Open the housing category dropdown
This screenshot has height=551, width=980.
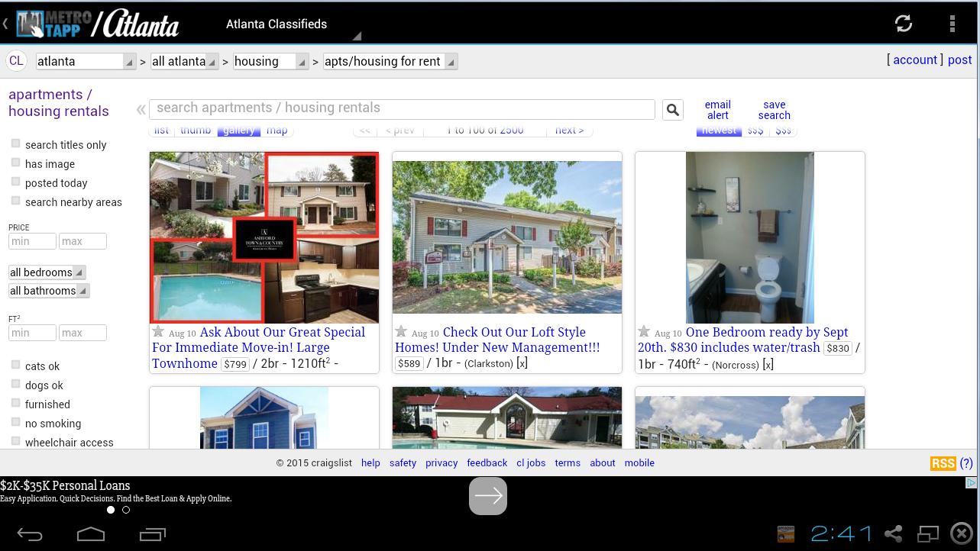(x=270, y=61)
